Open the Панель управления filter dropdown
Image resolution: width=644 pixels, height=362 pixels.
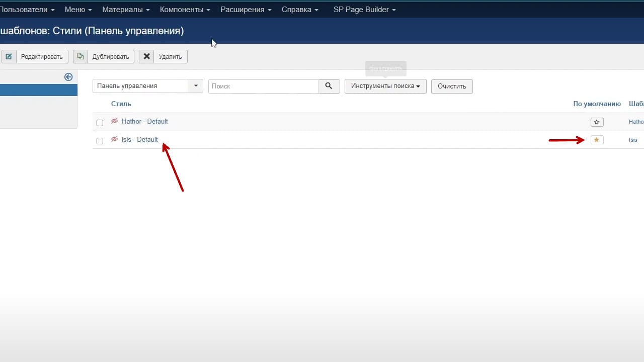[x=148, y=86]
